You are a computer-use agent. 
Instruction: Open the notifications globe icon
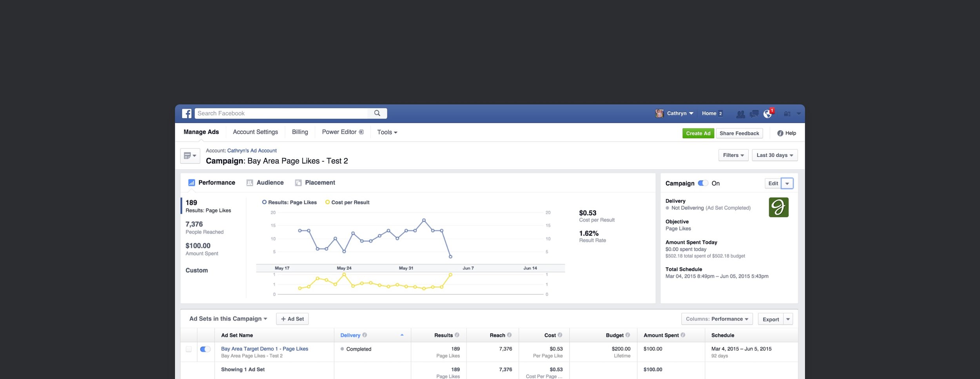point(768,114)
